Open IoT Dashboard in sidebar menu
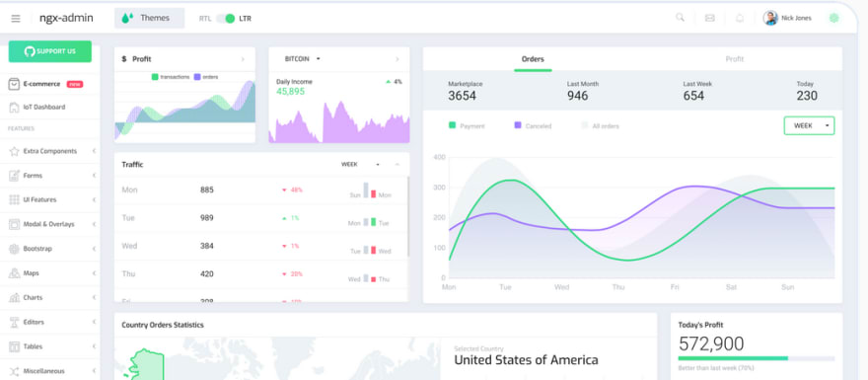Viewport: 868px width, 380px height. pyautogui.click(x=50, y=107)
